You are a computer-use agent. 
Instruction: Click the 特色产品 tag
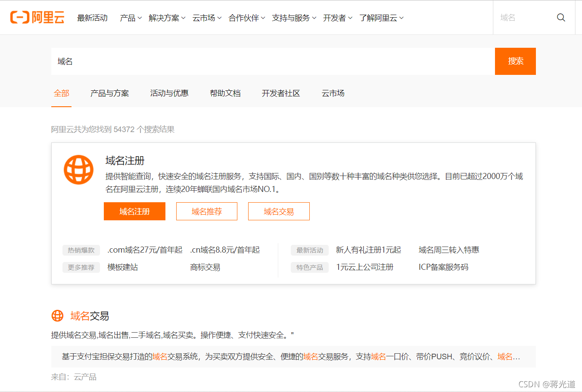[x=310, y=267]
